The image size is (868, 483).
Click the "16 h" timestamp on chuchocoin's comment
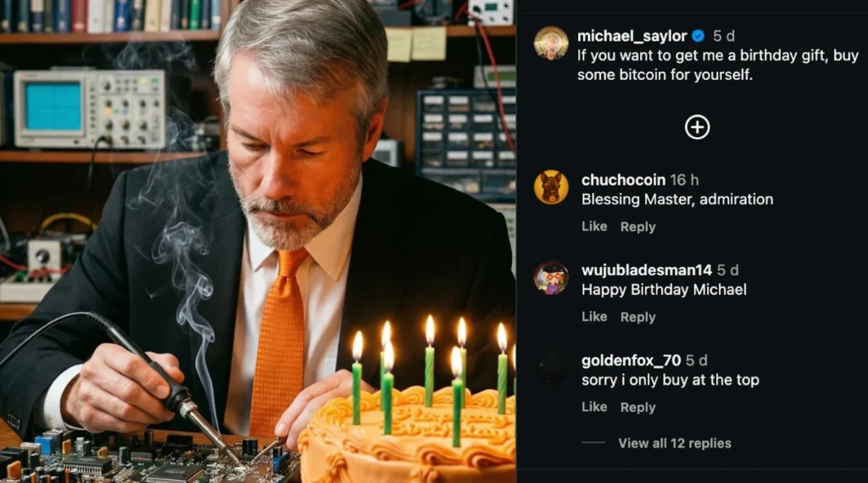684,180
